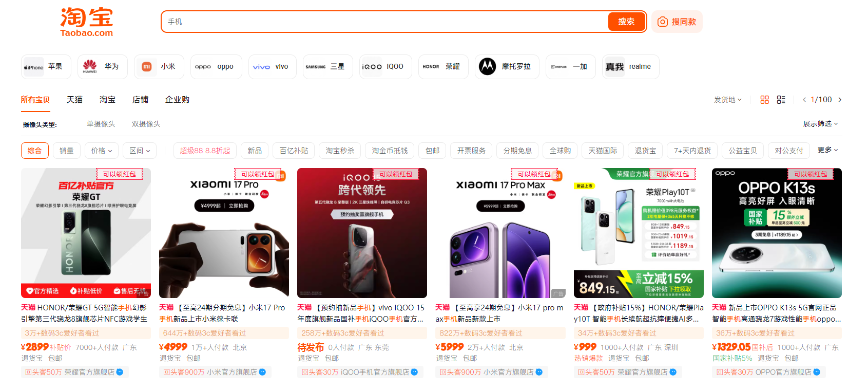Click the Taobao logo
Screen dimensions: 868x390
pyautogui.click(x=86, y=22)
